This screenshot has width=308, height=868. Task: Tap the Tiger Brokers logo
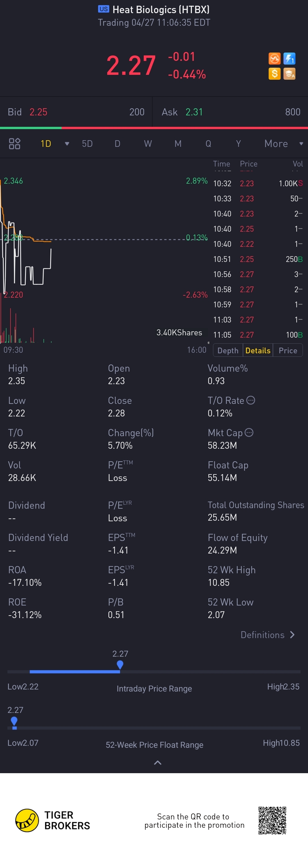(x=27, y=820)
